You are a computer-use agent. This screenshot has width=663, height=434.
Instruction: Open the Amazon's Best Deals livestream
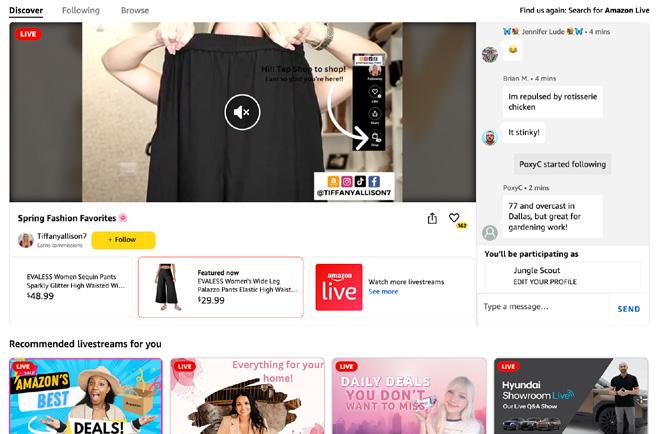pos(86,396)
